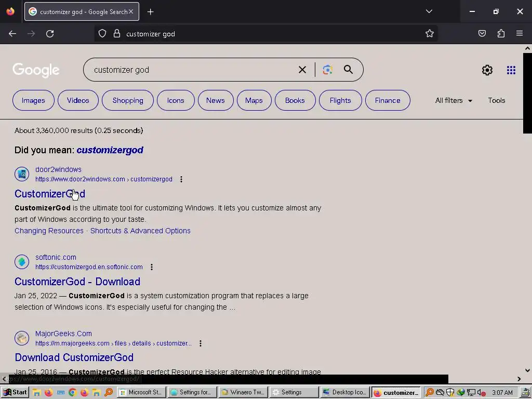Click the magnifier search button
Screen dimensions: 532x399
[348, 70]
